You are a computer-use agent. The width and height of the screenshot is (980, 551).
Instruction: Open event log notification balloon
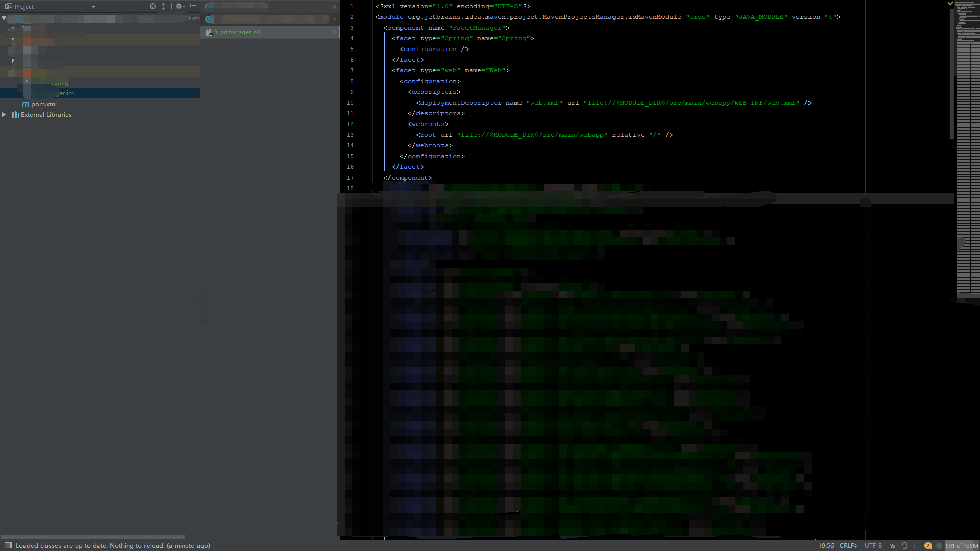928,546
